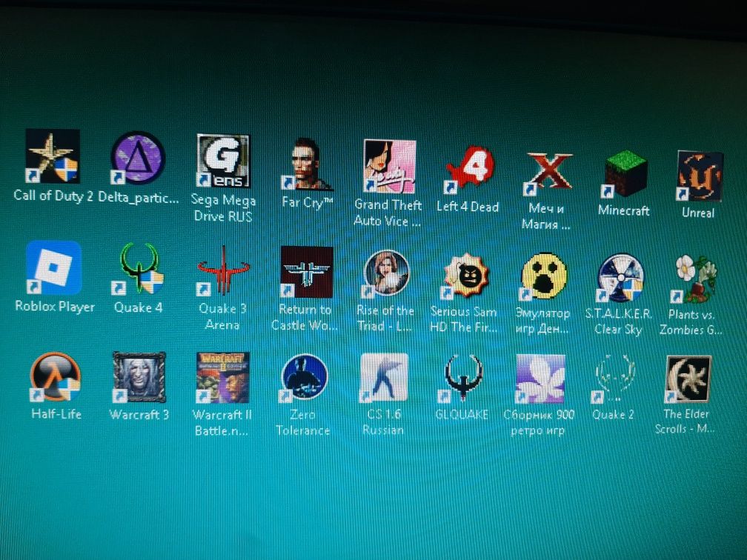Image resolution: width=747 pixels, height=560 pixels.
Task: Select the Warcraft II Battle.n... icon
Action: [223, 378]
